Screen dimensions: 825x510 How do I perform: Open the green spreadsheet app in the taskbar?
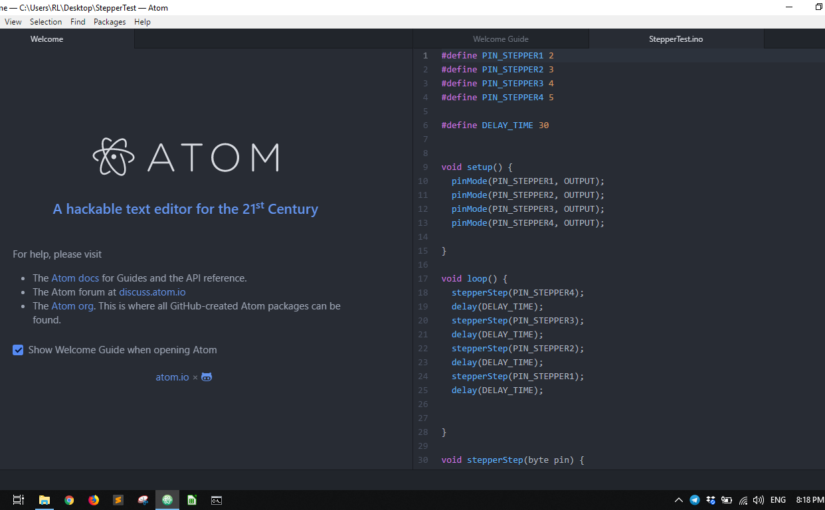pyautogui.click(x=192, y=500)
